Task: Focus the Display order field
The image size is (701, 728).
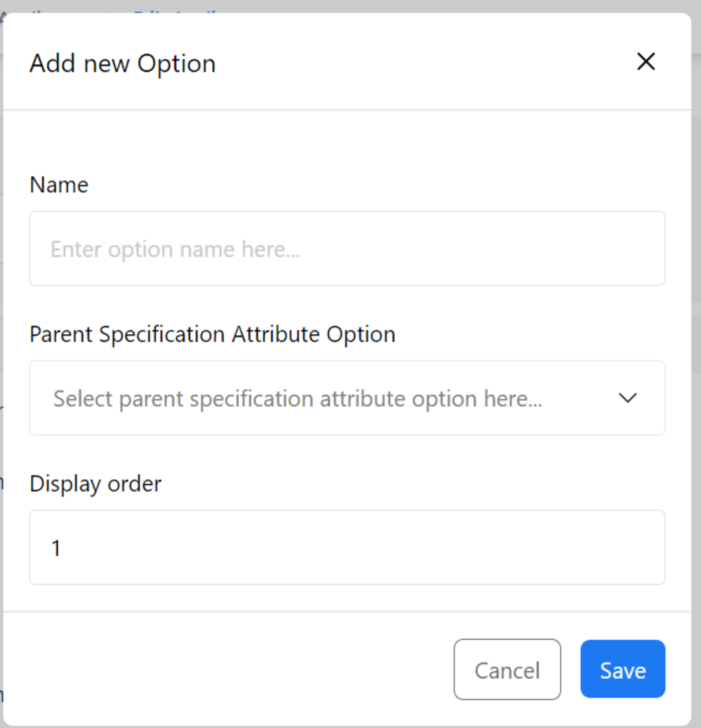Action: pos(347,547)
